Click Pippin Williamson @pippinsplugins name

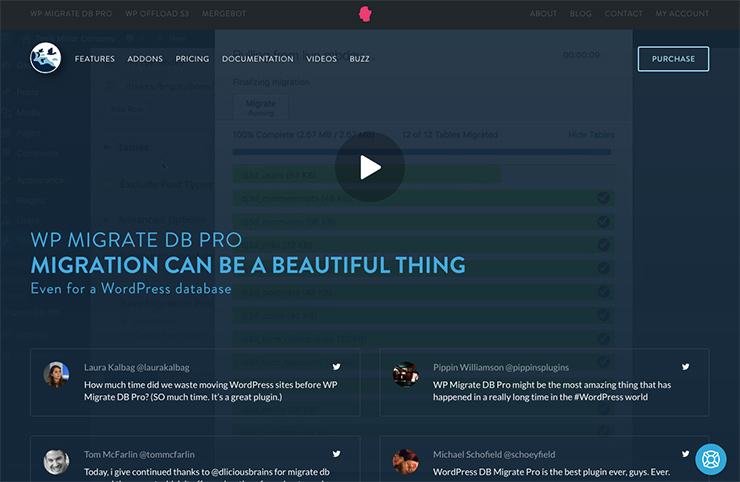coord(501,367)
